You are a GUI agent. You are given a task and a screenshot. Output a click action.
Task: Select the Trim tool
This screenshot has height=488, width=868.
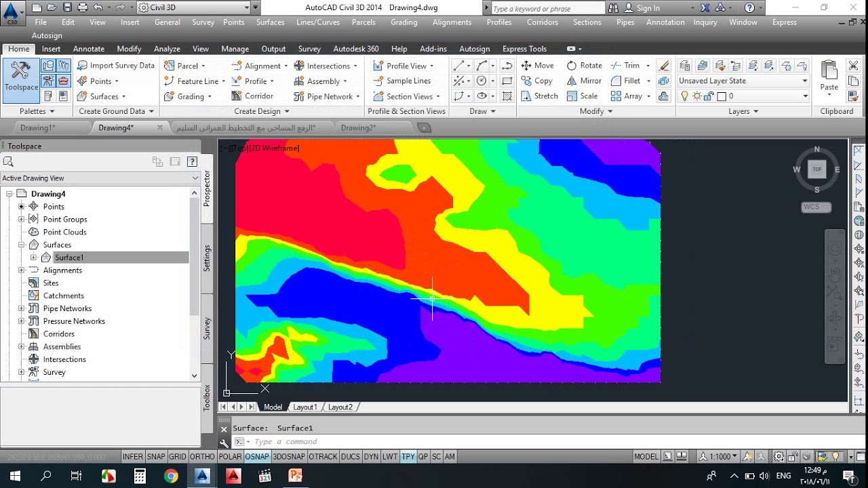pos(625,66)
